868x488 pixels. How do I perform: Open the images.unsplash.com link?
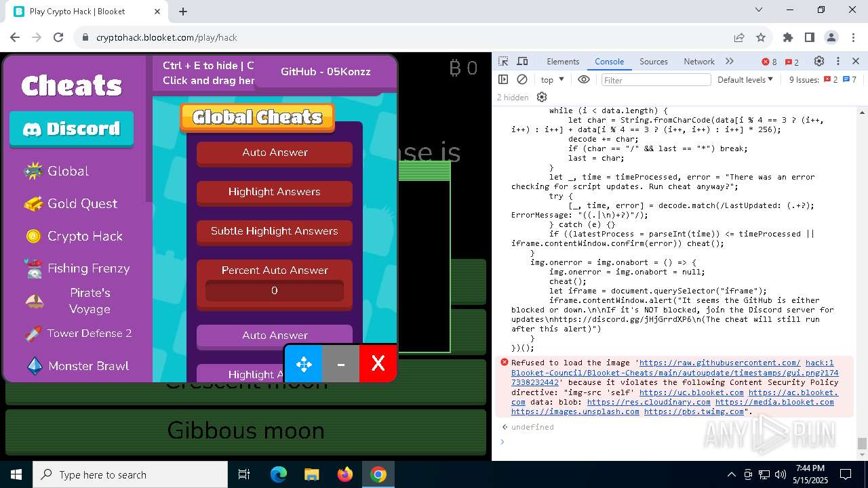coord(575,411)
